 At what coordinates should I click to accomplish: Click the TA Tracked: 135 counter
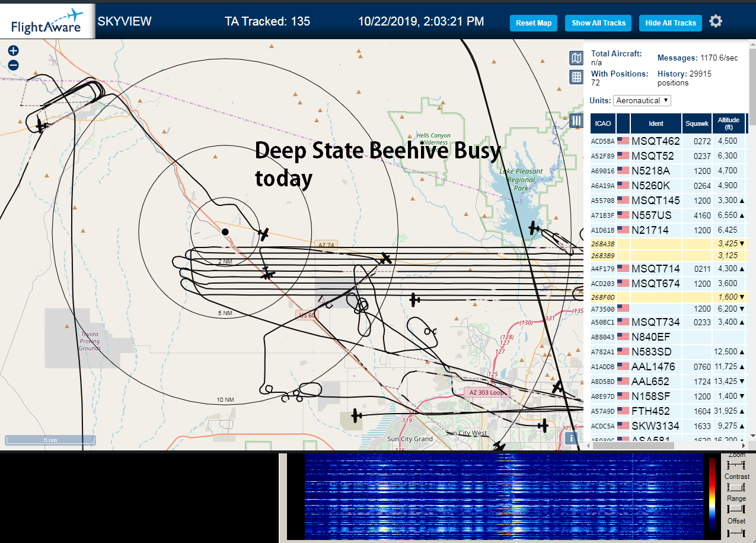267,21
